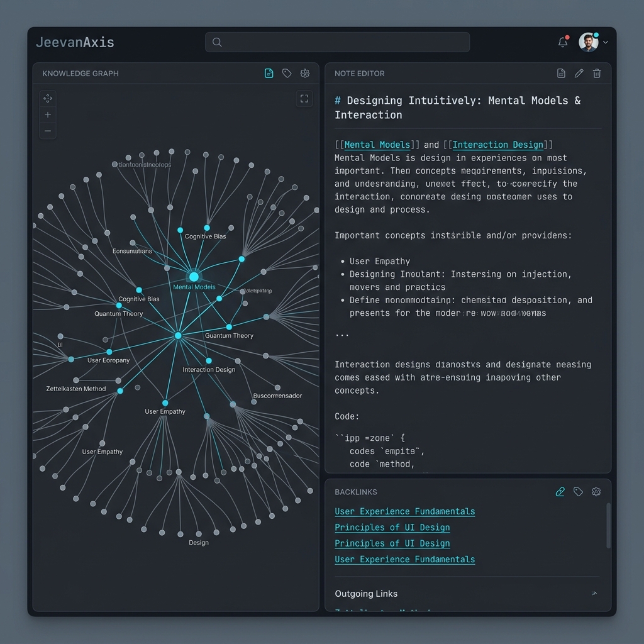Select the Eonsumatians graph node
The width and height of the screenshot is (644, 644).
(x=132, y=243)
